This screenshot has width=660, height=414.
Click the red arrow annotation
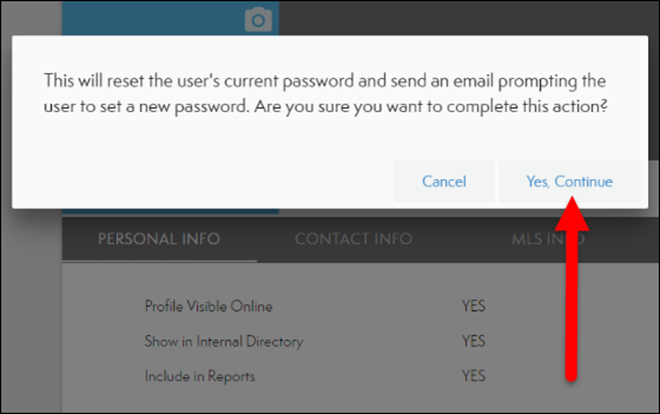click(570, 290)
